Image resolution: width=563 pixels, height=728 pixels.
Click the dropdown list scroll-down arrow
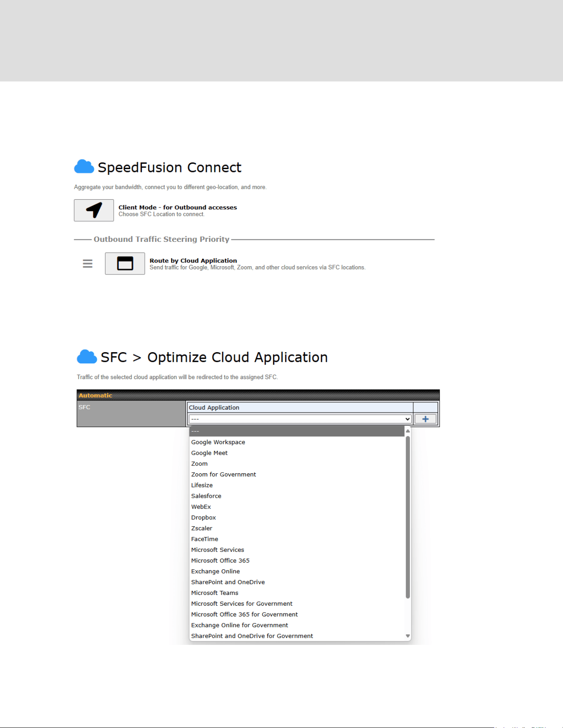pos(408,636)
